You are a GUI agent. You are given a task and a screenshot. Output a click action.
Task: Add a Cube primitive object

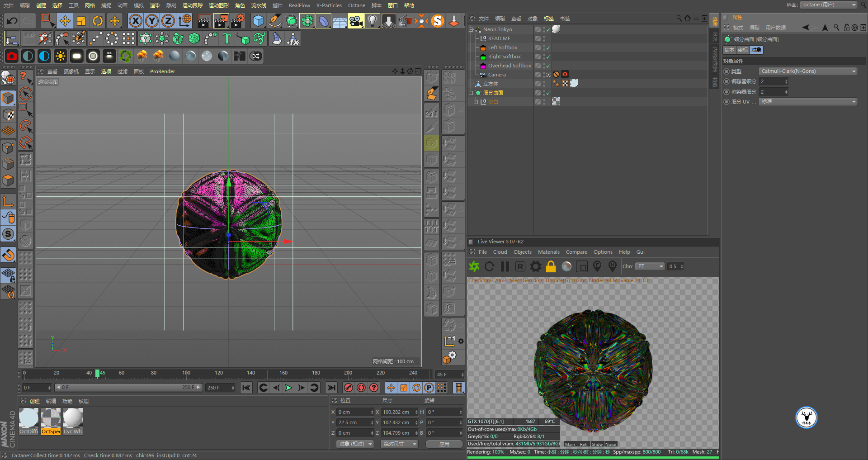pyautogui.click(x=258, y=21)
